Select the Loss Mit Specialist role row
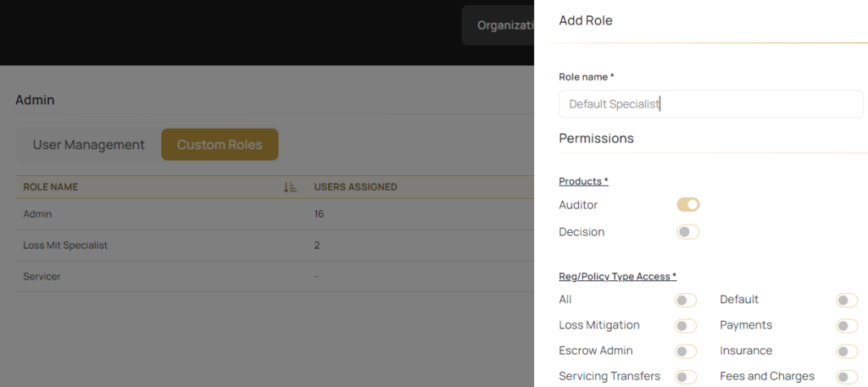 coord(65,245)
